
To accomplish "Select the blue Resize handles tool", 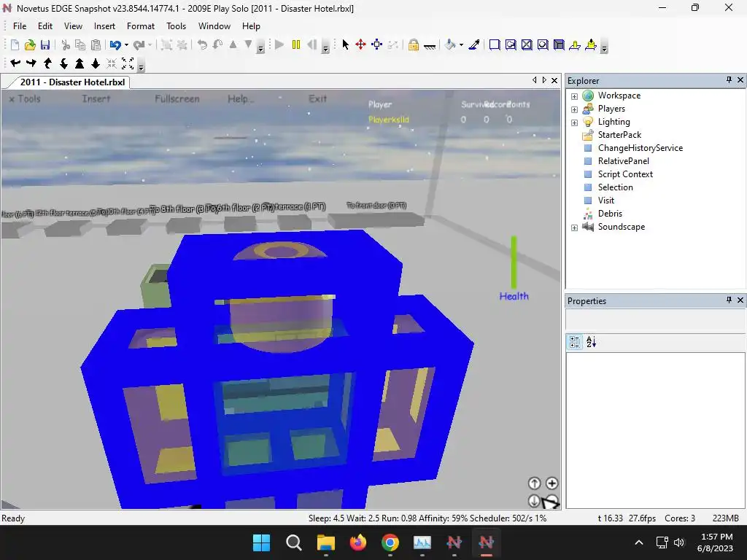I will click(377, 44).
